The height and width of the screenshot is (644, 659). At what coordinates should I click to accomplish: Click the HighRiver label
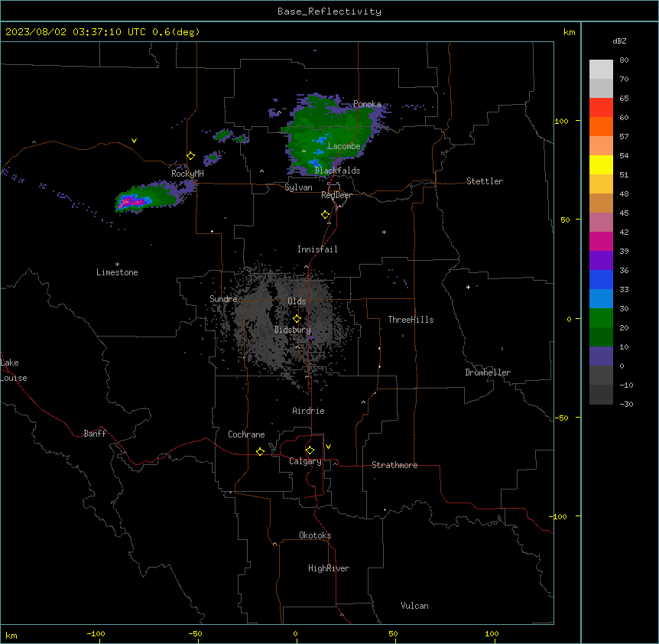coord(329,568)
